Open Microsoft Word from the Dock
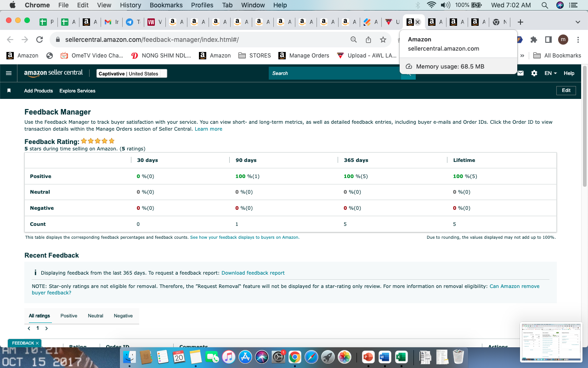Viewport: 588px width, 368px height. 384,357
